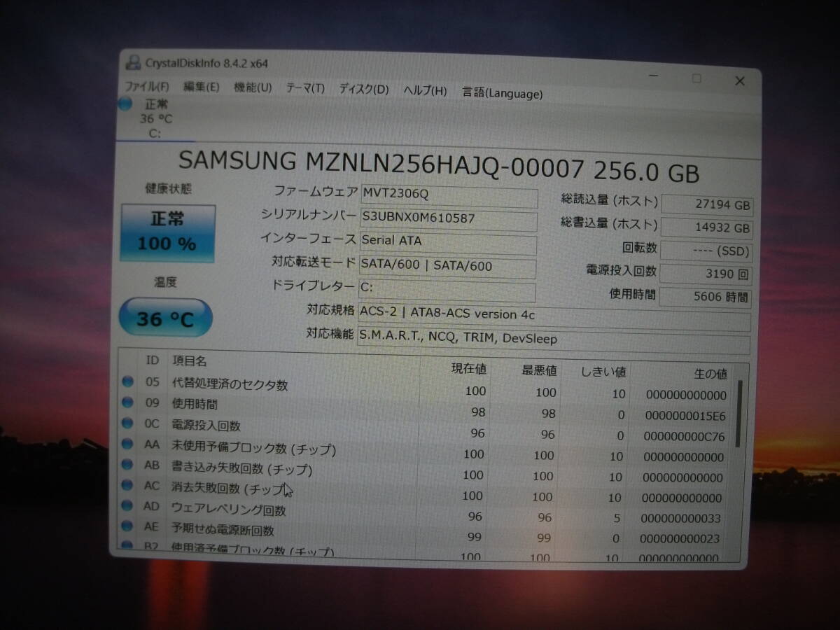Click the transfer mode field SATA/600 | SATA/600
Image resolution: width=840 pixels, height=630 pixels.
447,267
